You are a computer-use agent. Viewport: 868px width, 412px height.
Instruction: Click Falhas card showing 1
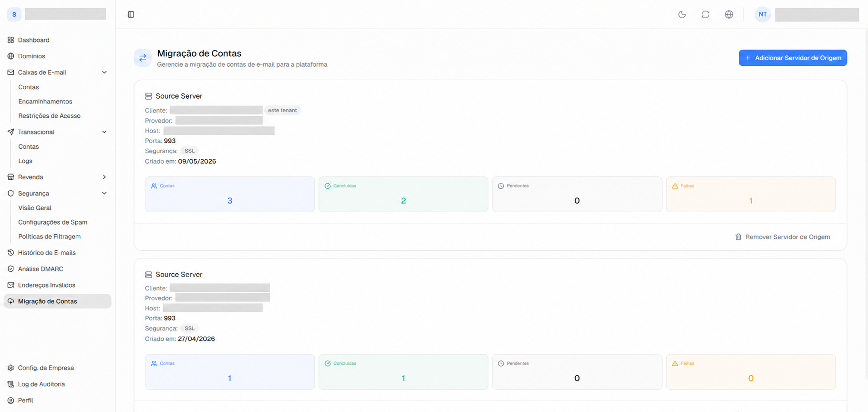point(751,195)
